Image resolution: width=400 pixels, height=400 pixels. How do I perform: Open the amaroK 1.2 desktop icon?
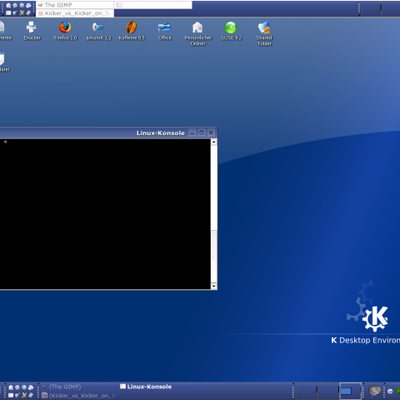click(98, 32)
